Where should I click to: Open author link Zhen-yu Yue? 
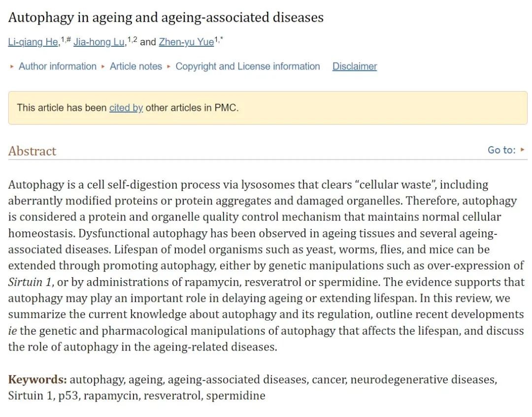tap(186, 42)
